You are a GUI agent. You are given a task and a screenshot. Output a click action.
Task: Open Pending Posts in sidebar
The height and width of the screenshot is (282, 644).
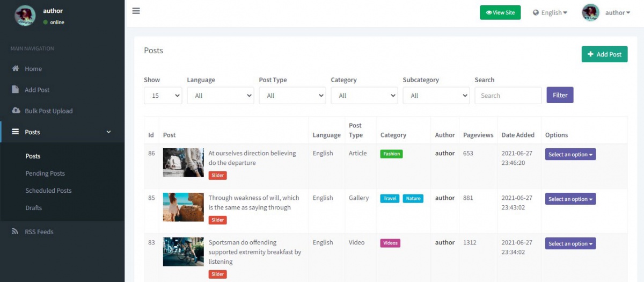[x=45, y=173]
